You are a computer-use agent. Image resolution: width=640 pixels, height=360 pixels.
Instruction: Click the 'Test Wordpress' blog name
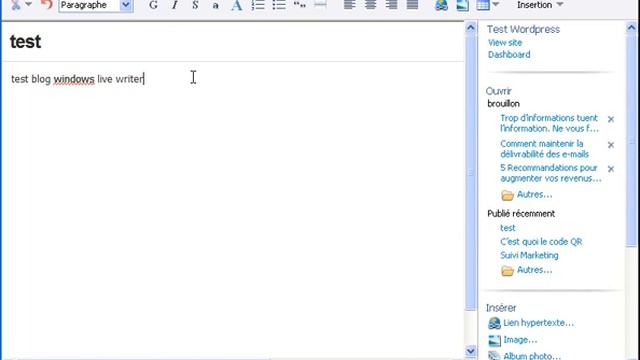tap(523, 29)
